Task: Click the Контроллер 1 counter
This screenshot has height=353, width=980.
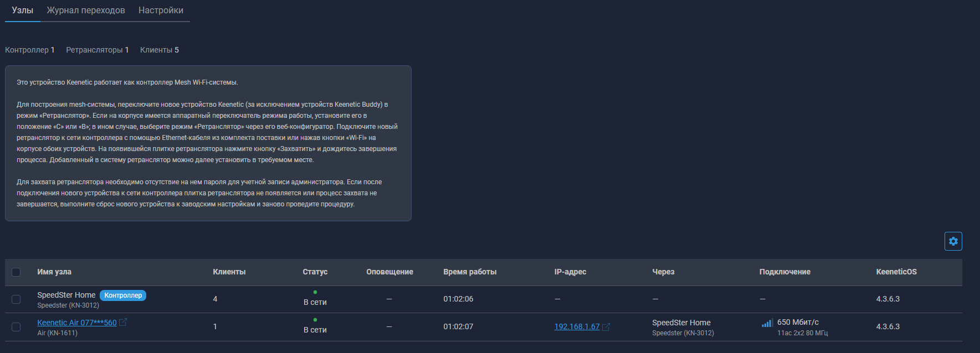Action: 29,50
